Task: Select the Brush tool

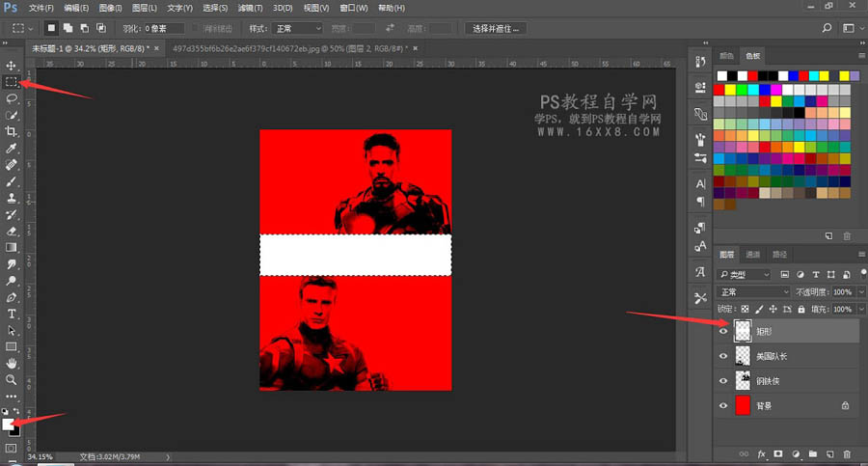Action: click(x=11, y=181)
